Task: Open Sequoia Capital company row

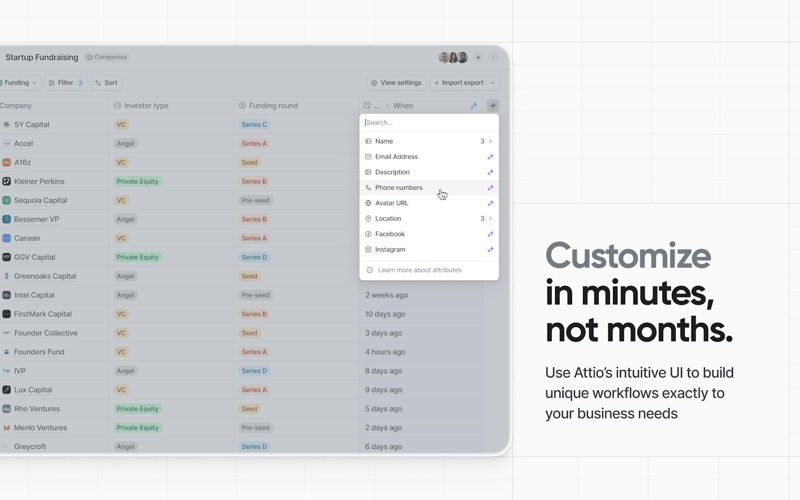Action: (x=41, y=200)
